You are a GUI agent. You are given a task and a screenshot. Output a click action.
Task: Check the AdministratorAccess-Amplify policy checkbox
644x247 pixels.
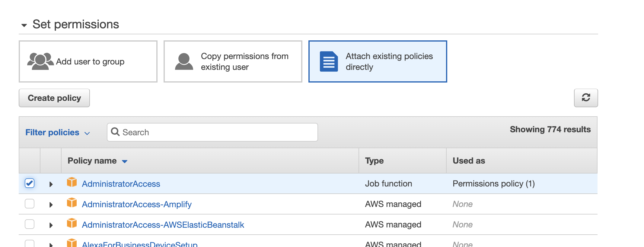(30, 204)
